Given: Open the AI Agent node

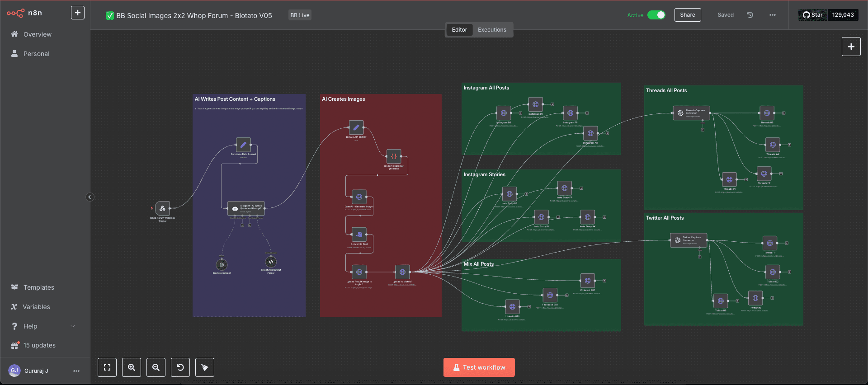Looking at the screenshot, I should [245, 208].
